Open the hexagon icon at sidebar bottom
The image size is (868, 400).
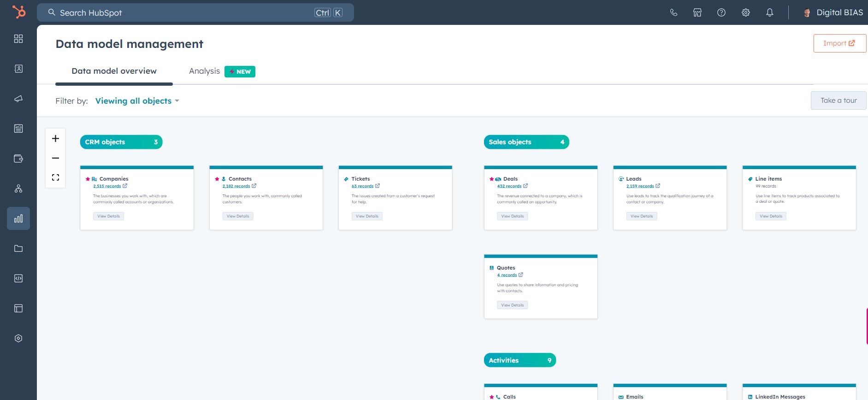(18, 338)
